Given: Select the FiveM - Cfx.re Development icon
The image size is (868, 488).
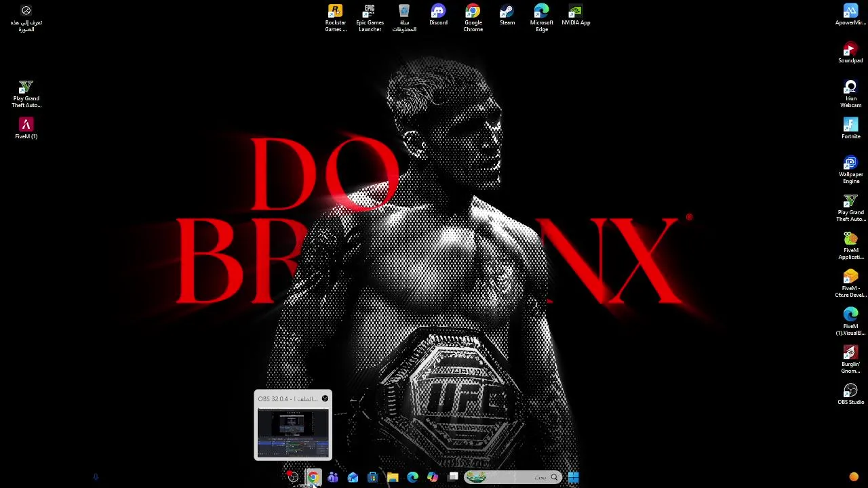Looking at the screenshot, I should click(850, 284).
